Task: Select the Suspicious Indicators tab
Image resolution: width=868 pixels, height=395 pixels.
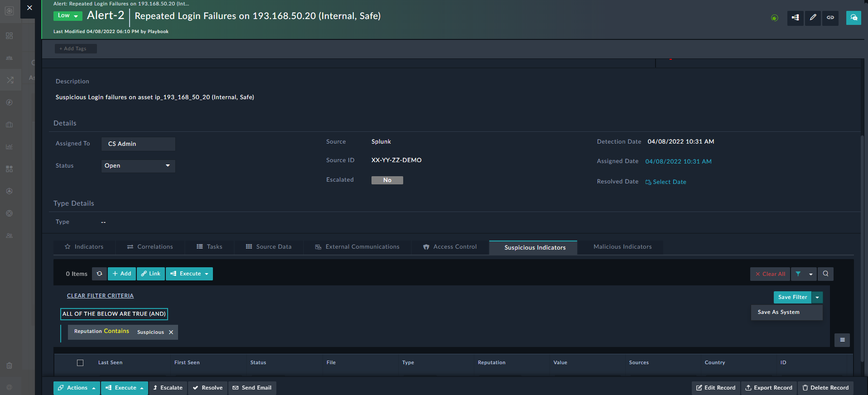Action: [533, 247]
